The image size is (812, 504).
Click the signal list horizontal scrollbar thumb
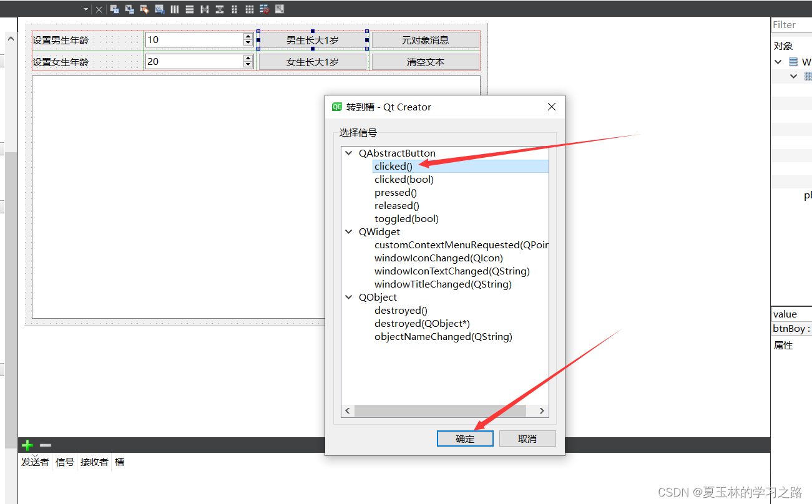pos(440,411)
